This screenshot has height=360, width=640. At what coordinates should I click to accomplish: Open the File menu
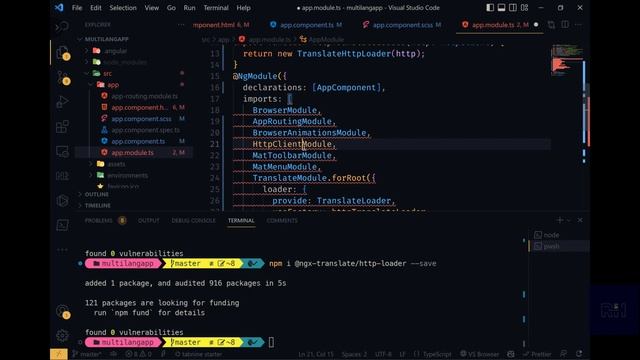[77, 8]
